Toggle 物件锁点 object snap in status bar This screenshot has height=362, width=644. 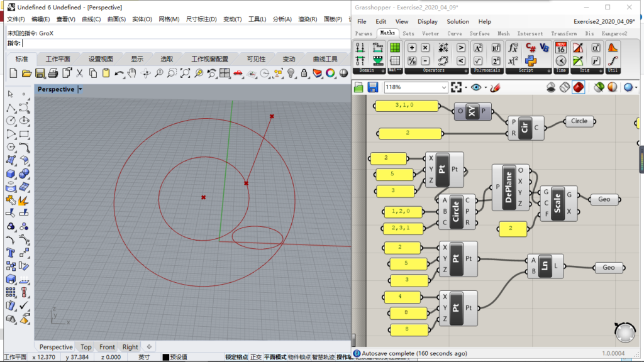pyautogui.click(x=299, y=357)
